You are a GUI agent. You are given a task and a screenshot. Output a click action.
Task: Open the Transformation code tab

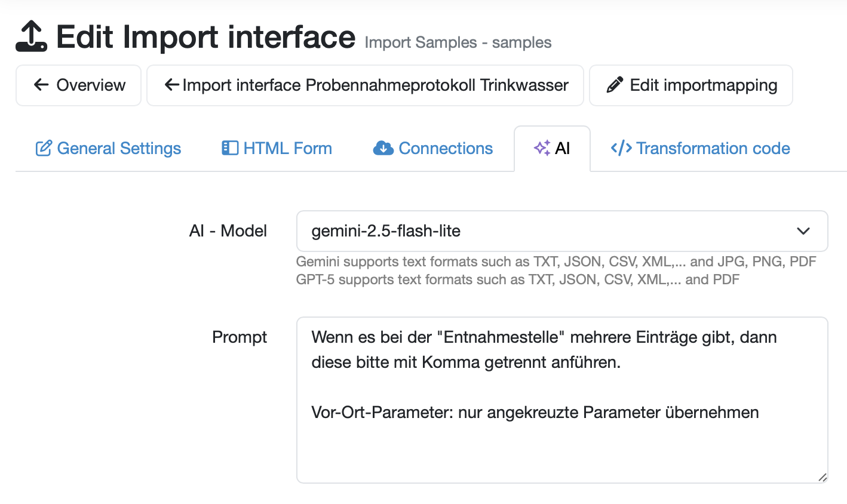pyautogui.click(x=713, y=148)
